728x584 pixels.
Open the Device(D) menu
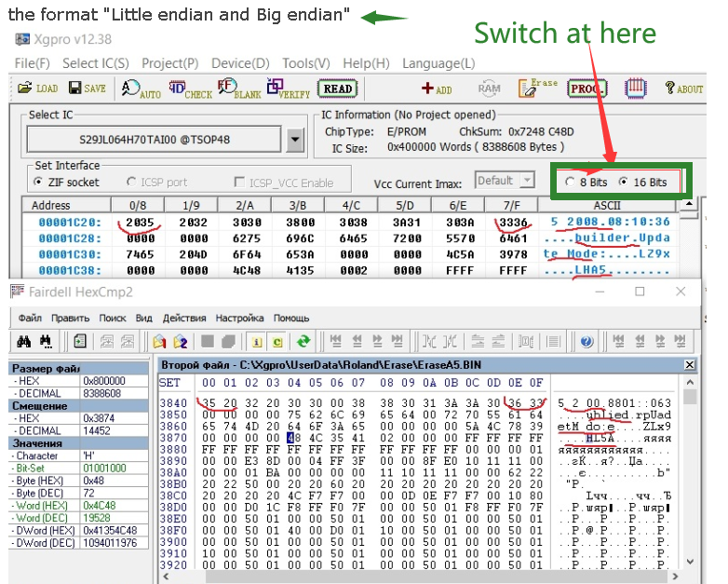click(239, 63)
